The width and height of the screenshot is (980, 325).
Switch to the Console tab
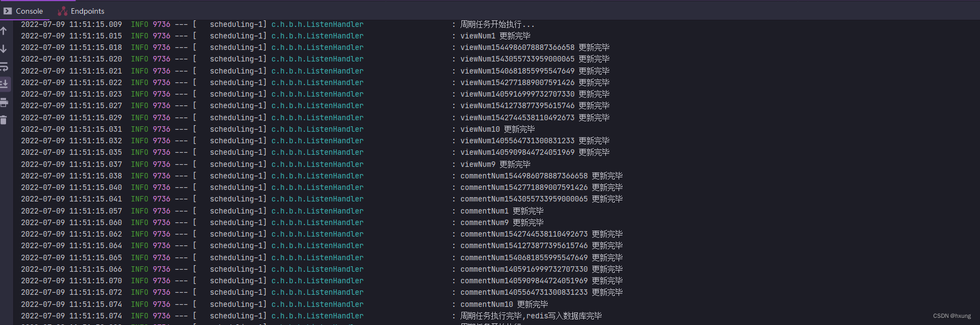24,11
